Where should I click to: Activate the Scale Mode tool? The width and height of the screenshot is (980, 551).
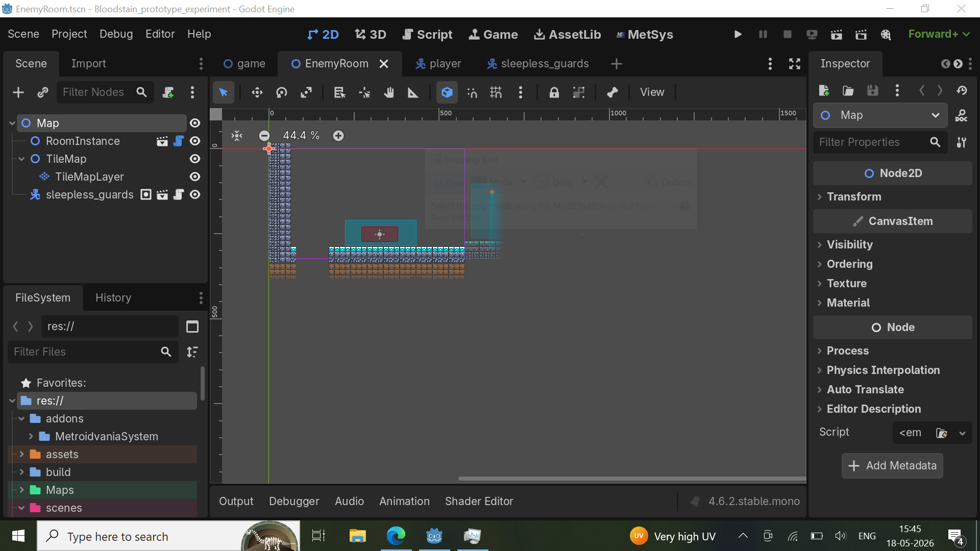[306, 92]
